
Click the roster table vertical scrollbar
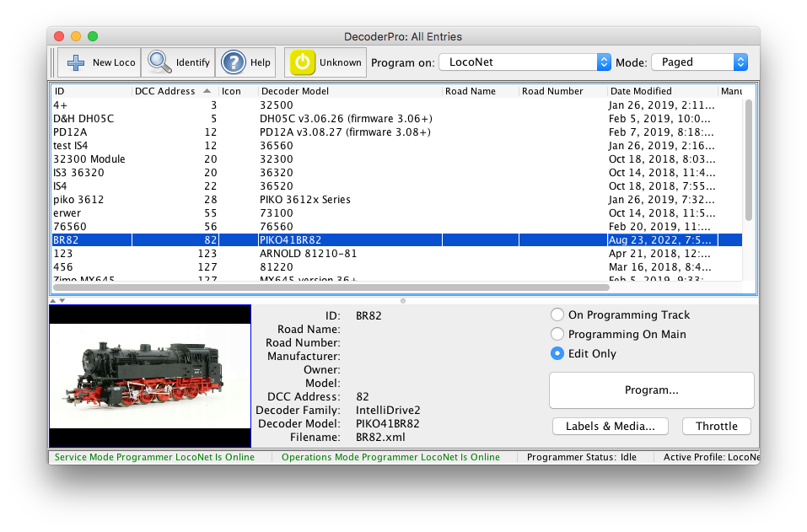748,160
